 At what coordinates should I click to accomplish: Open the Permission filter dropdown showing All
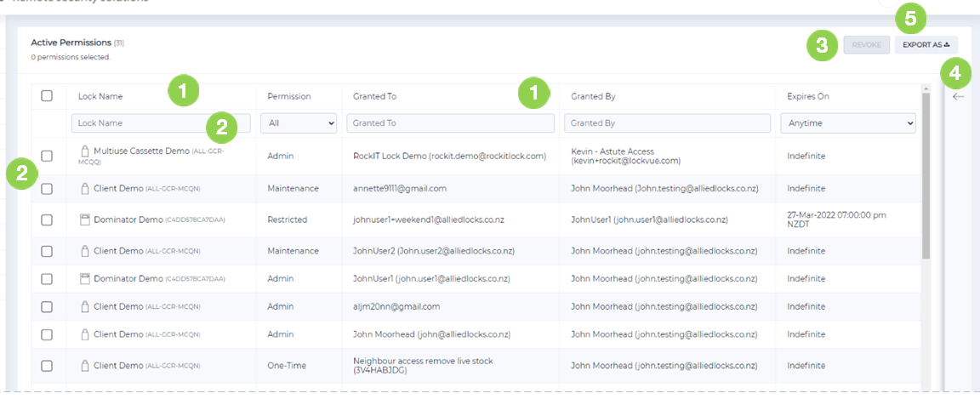coord(299,123)
